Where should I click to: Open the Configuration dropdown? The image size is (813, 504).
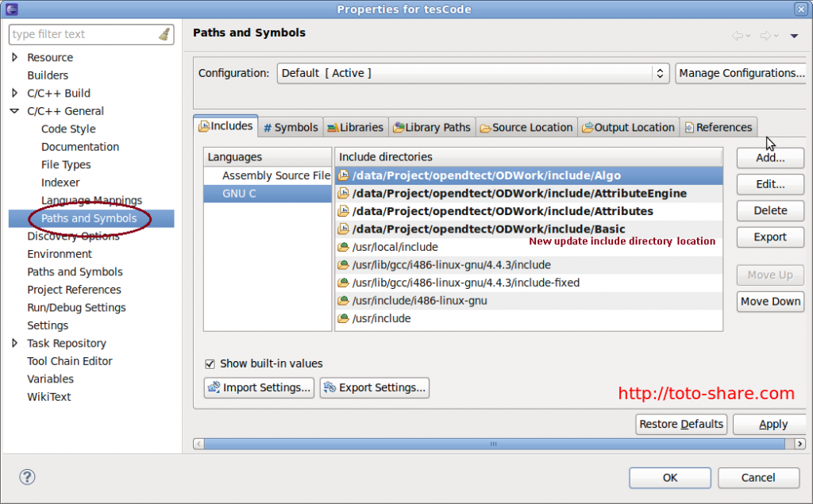pyautogui.click(x=661, y=72)
